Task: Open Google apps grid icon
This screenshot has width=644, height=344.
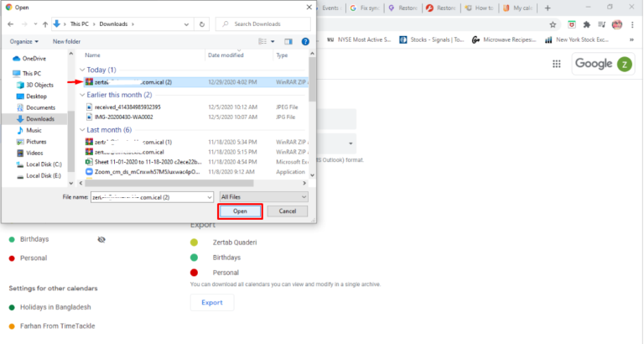Action: click(557, 64)
